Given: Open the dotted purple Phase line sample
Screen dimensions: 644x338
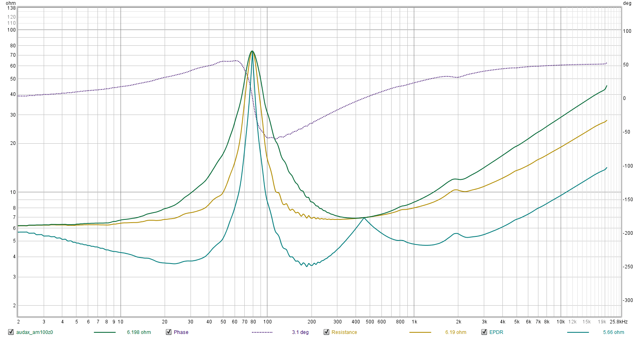Looking at the screenshot, I should tap(262, 332).
